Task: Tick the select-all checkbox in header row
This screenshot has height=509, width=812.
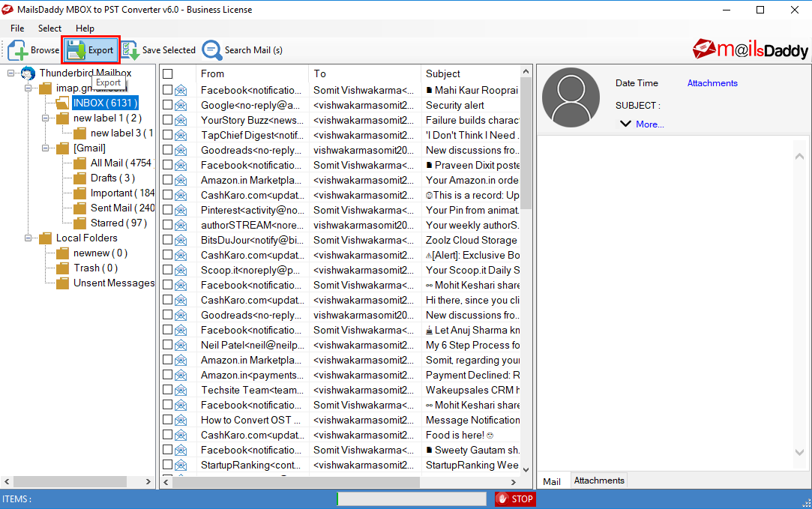Action: click(x=168, y=74)
